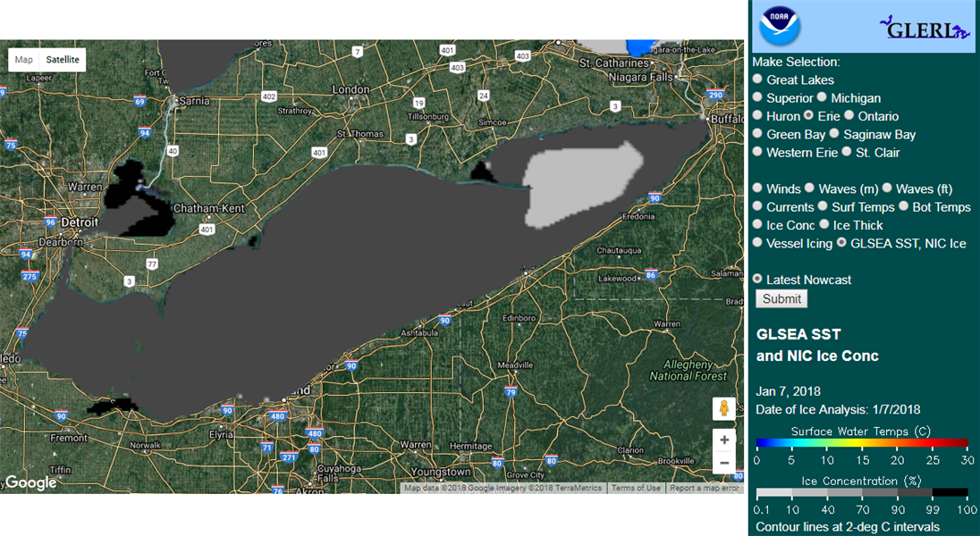The image size is (980, 536).
Task: Zoom in the map with plus button
Action: click(x=724, y=440)
